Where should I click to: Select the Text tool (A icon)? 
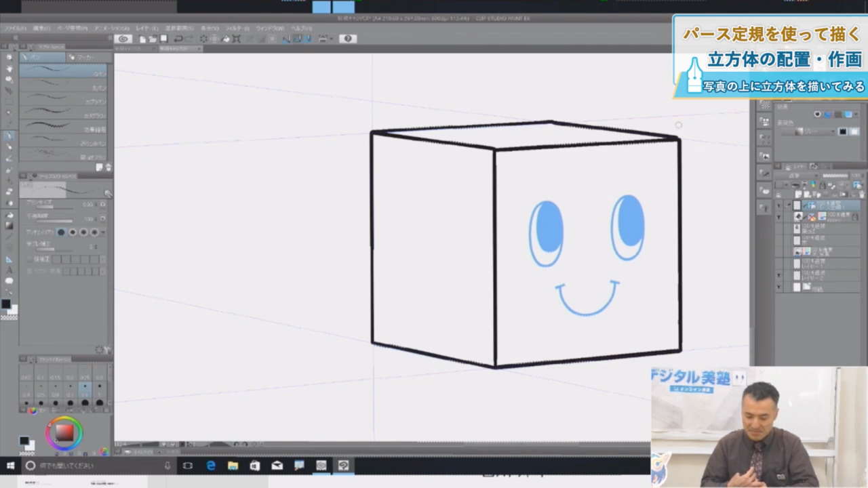tap(9, 269)
